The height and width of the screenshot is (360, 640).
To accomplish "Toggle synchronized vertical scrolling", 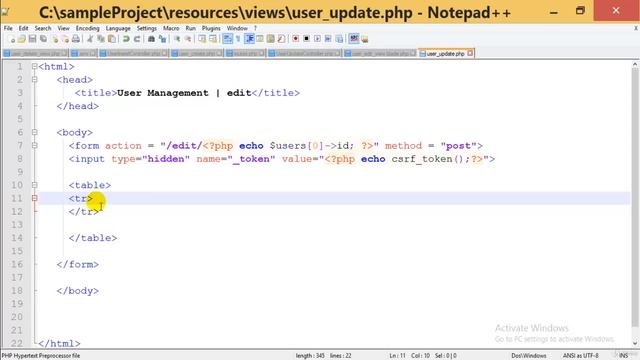I will pyautogui.click(x=202, y=39).
